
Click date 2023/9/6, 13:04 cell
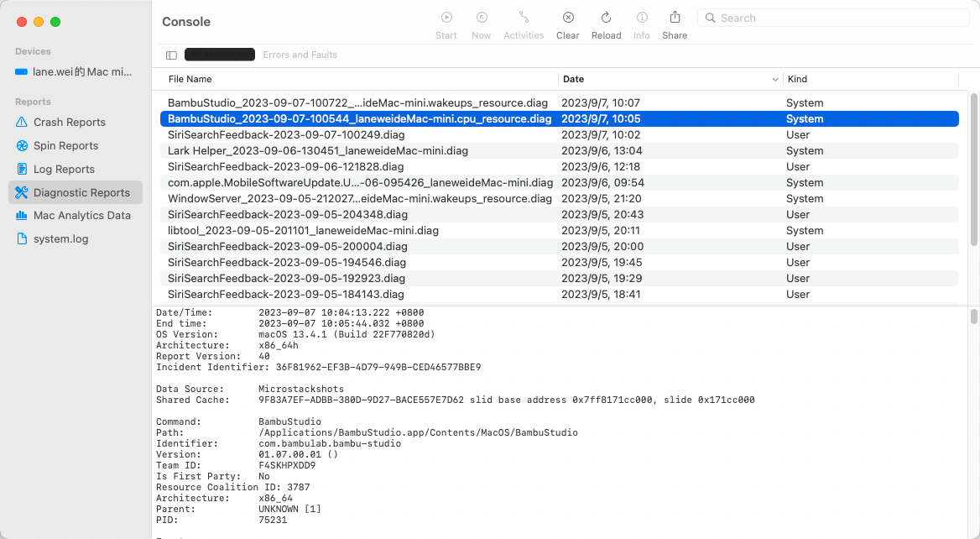click(602, 150)
